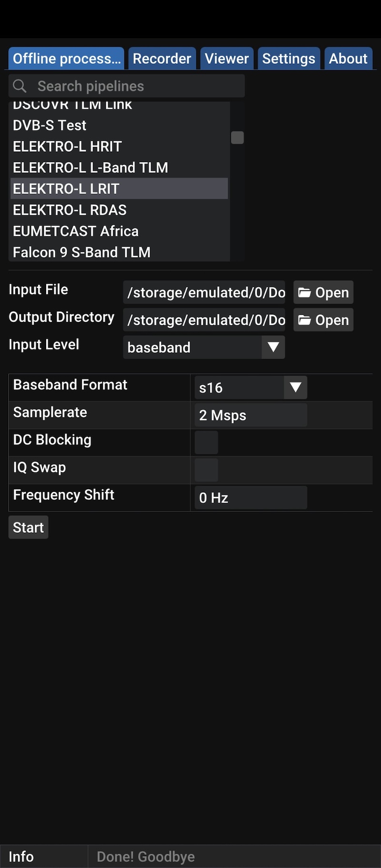Viewport: 381px width, 868px height.
Task: Click the Samplerate 2 Msps field
Action: [251, 415]
